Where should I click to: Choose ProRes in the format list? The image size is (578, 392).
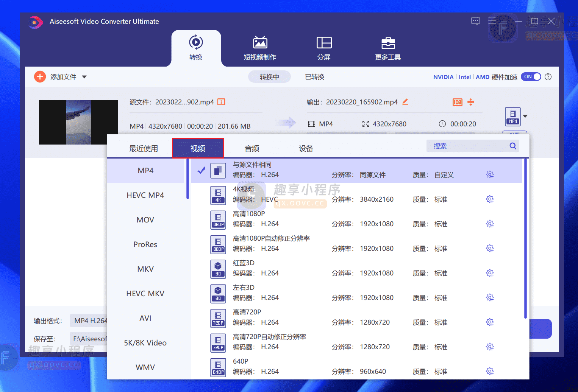[145, 244]
